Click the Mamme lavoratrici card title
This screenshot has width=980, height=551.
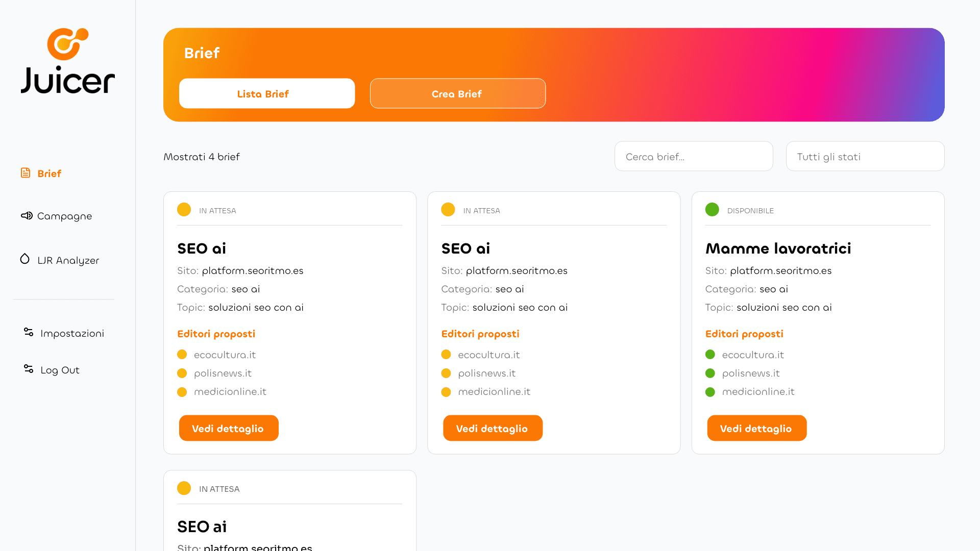click(778, 248)
